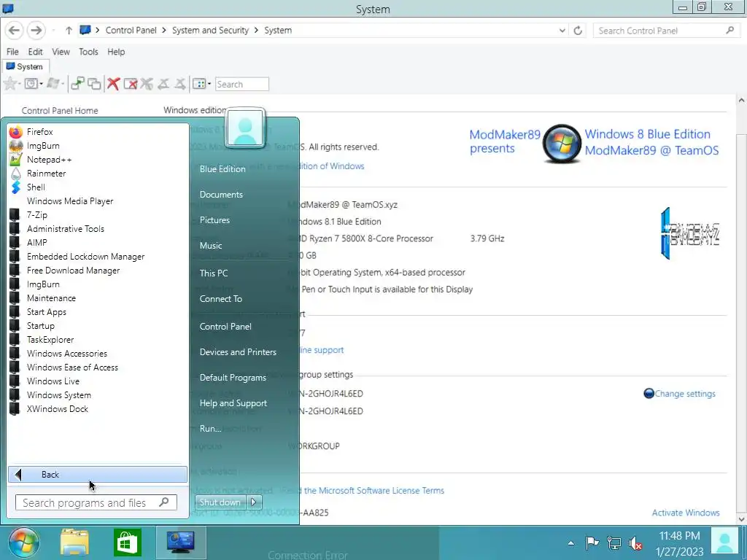
Task: Refresh the System page
Action: pyautogui.click(x=578, y=31)
